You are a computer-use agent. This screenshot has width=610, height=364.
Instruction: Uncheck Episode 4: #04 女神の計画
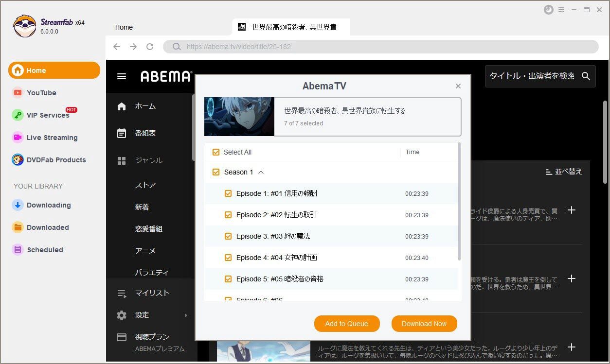click(228, 258)
